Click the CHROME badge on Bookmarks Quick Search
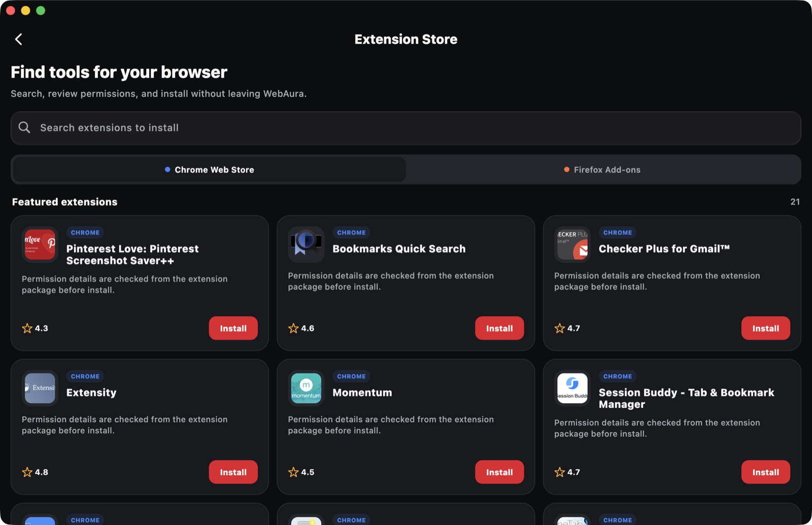812x525 pixels. point(351,232)
